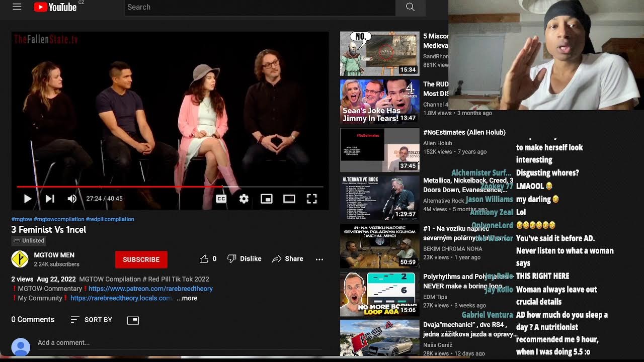The width and height of the screenshot is (644, 362).
Task: Seek on the red video progress bar
Action: coord(170,187)
